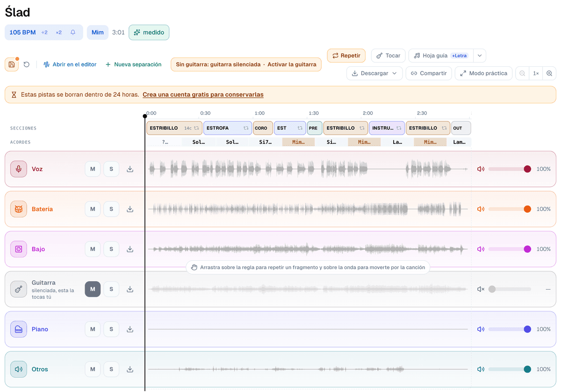This screenshot has width=561, height=392.
Task: Toggle the Repetir loop button
Action: click(346, 56)
